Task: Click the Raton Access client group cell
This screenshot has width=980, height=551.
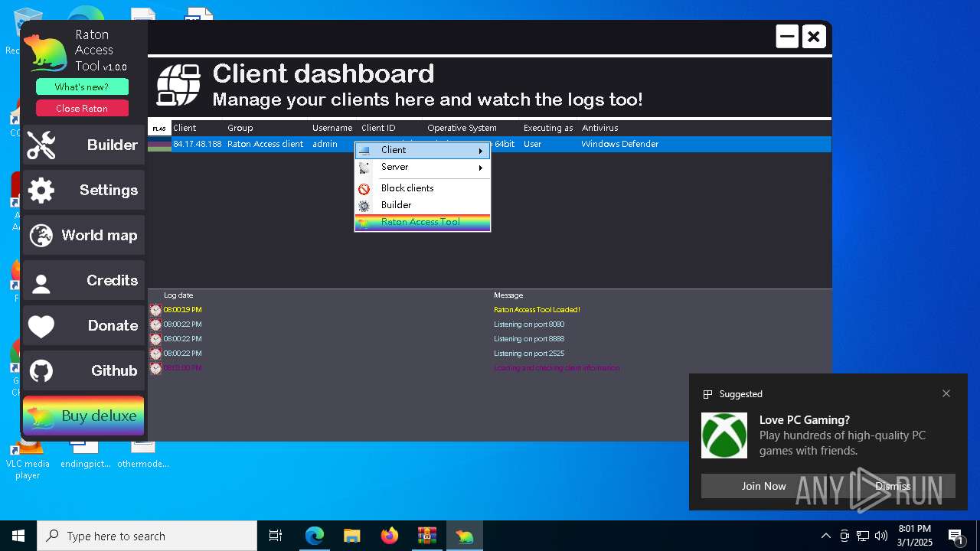Action: pos(265,144)
